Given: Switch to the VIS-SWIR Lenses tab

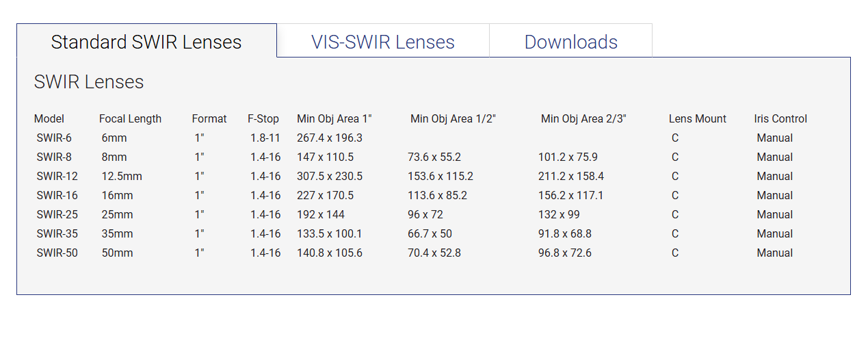Looking at the screenshot, I should (x=382, y=42).
